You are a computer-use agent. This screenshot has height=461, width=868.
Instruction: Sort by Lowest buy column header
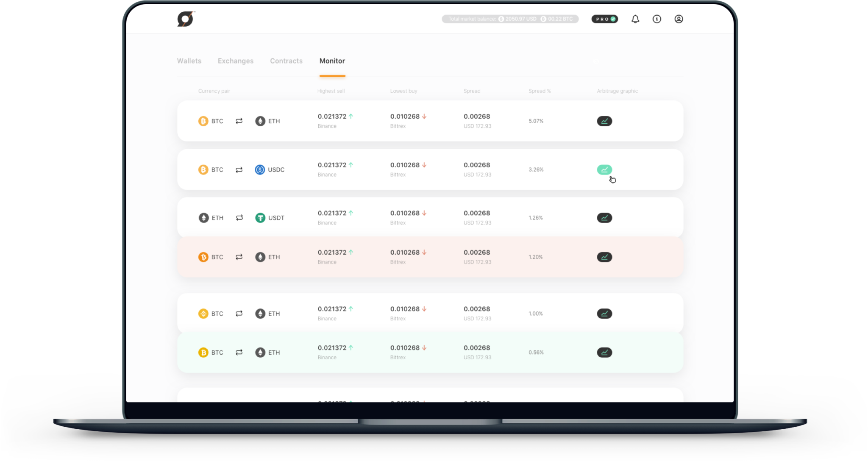[403, 91]
